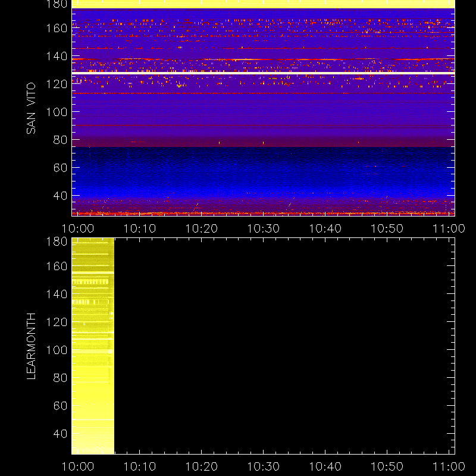
Task: Click the 120 frequency label on Learmonth axis
Action: click(57, 322)
